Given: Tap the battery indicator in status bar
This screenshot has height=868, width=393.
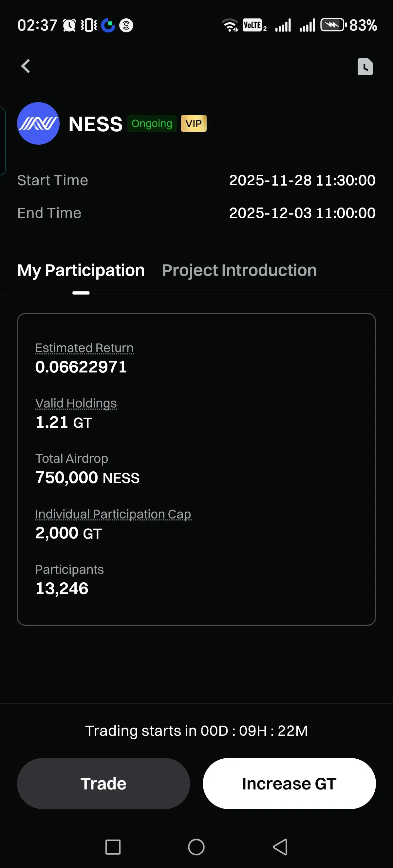Looking at the screenshot, I should click(x=333, y=25).
